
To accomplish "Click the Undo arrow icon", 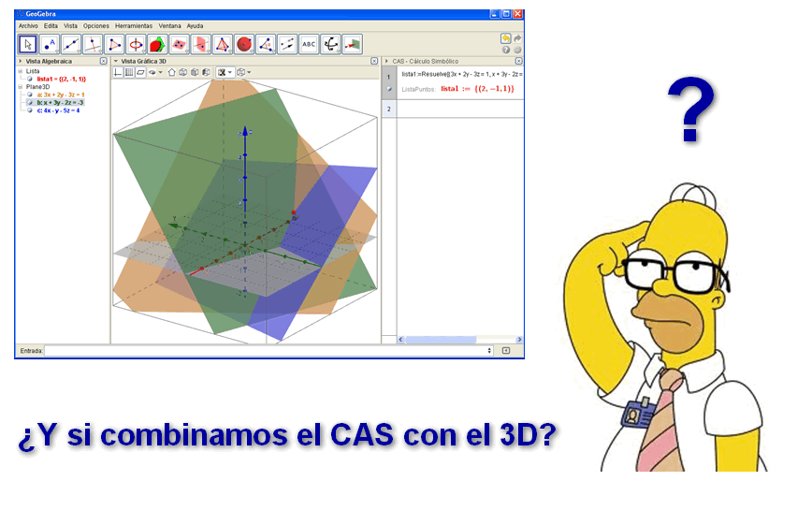I will [x=505, y=38].
